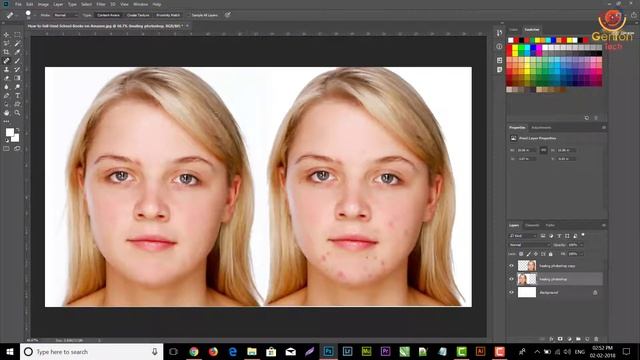640x360 pixels.
Task: Select the Lasso tool
Action: [6, 43]
